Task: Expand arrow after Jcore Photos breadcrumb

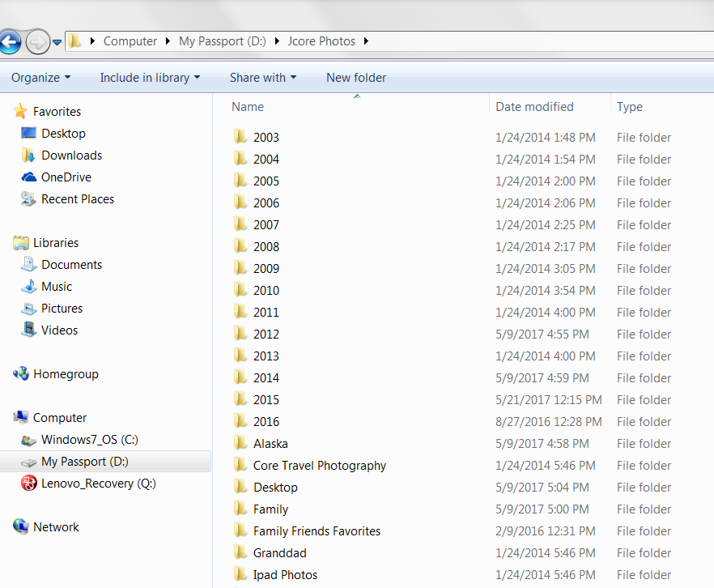Action: (366, 41)
